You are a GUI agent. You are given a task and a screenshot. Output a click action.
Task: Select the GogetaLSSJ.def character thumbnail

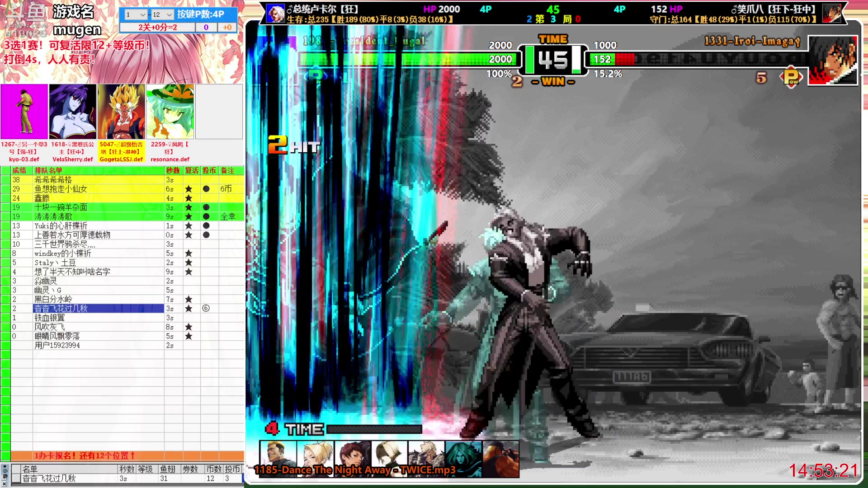pos(121,112)
